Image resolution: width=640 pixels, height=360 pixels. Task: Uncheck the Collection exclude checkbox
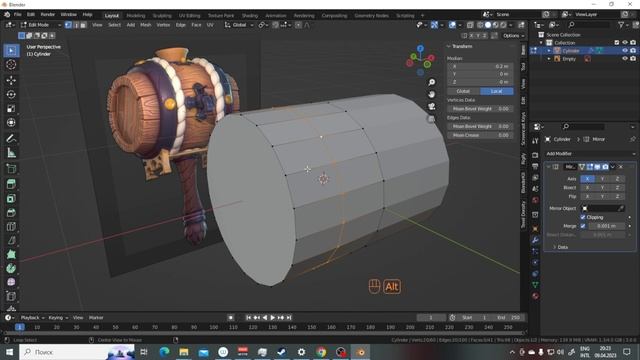pos(617,42)
